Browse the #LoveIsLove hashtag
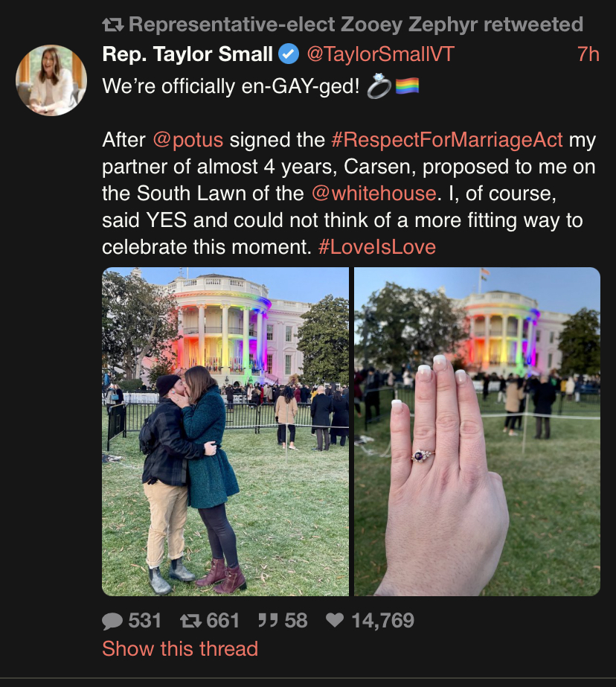 point(376,247)
